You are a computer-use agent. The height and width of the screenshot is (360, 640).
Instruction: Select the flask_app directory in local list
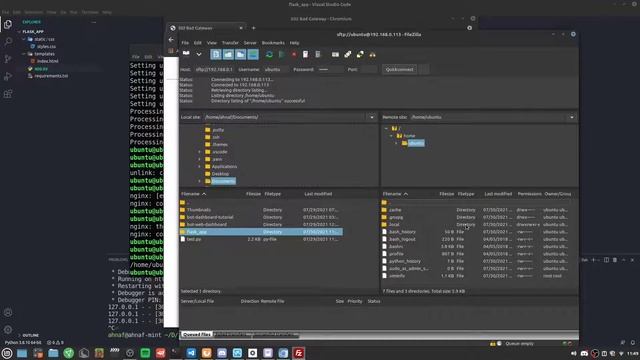pyautogui.click(x=261, y=232)
